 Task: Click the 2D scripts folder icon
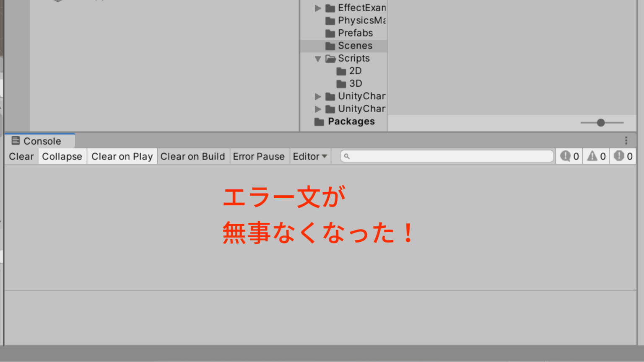[x=341, y=71]
